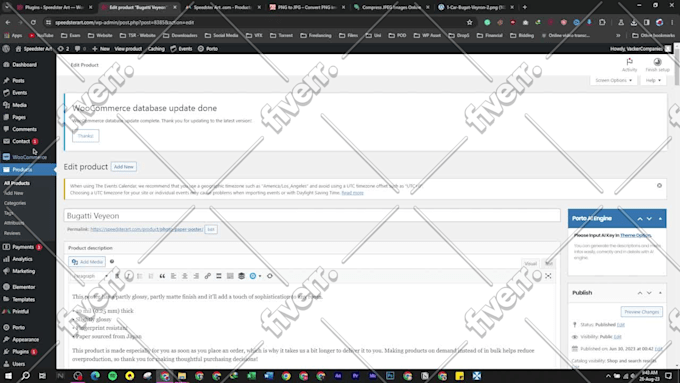Click the taskbar search icon
The width and height of the screenshot is (680, 383).
26,376
